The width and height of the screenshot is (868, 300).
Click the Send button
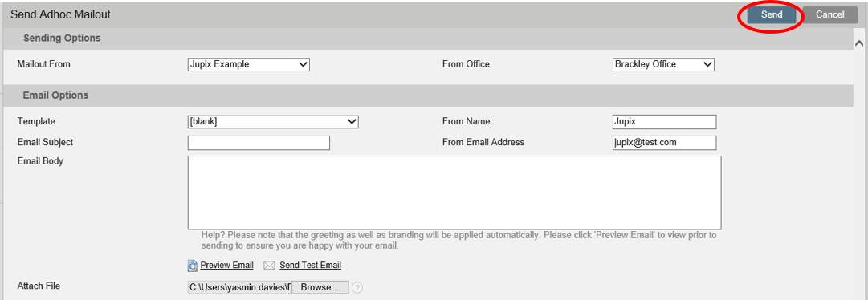pos(771,15)
